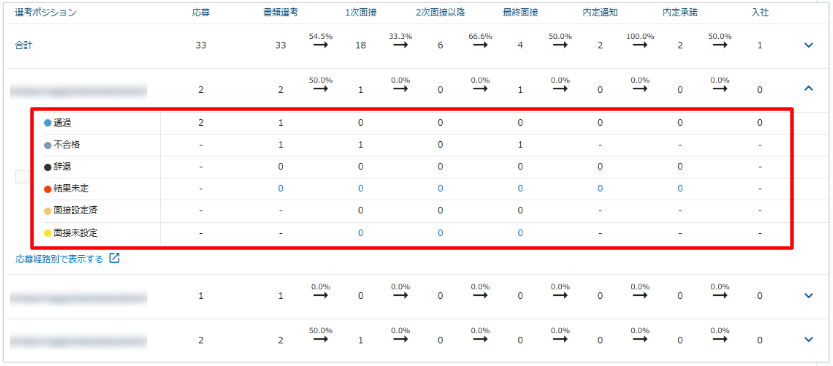This screenshot has width=833, height=366.
Task: Click the yellow dot next to 面接未設定
Action: [x=47, y=233]
